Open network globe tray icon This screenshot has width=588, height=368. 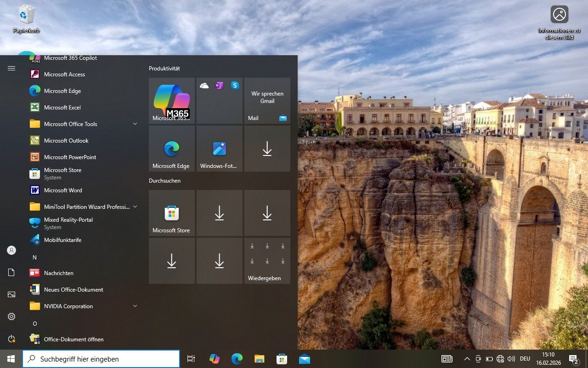(x=500, y=359)
